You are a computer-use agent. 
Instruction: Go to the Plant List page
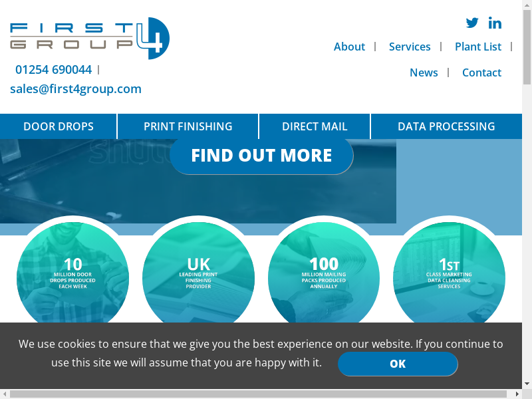pos(477,47)
